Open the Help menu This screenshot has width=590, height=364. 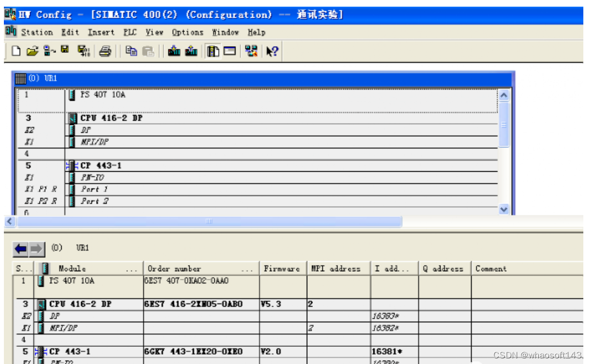click(x=257, y=32)
